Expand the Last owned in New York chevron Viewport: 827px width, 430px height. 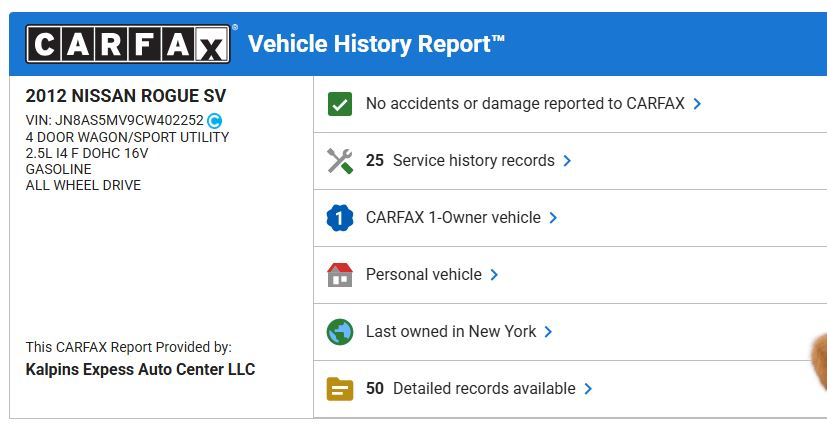click(549, 332)
